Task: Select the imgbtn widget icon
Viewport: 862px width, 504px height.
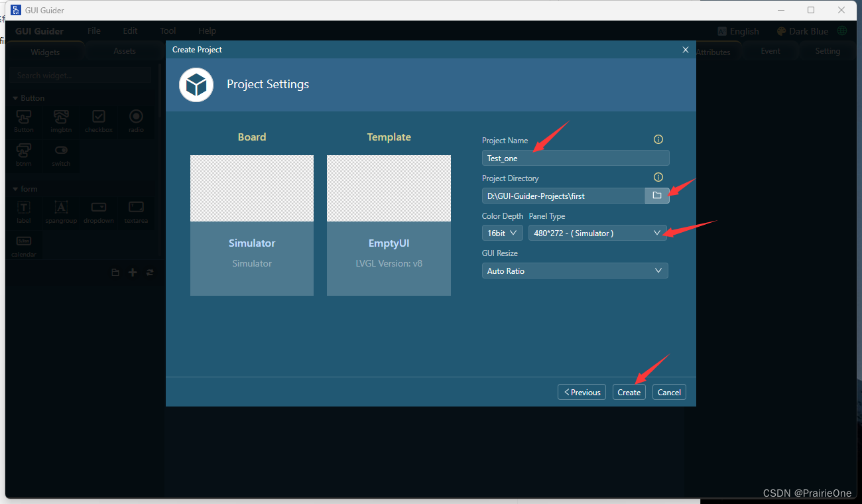Action: pyautogui.click(x=61, y=117)
